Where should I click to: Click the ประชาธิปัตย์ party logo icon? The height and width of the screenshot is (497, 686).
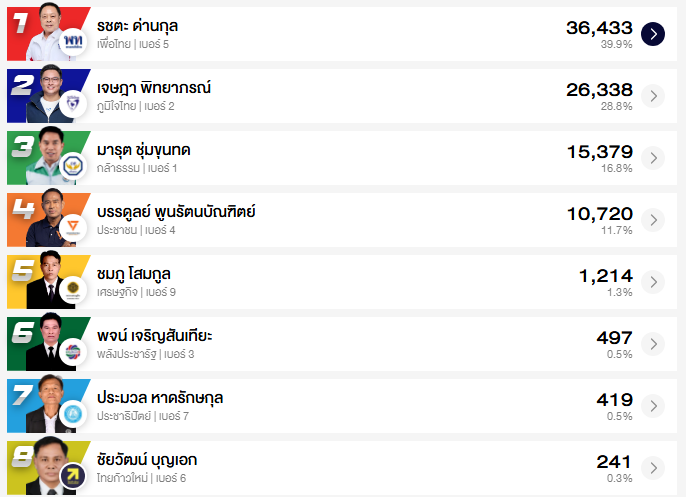pyautogui.click(x=73, y=414)
